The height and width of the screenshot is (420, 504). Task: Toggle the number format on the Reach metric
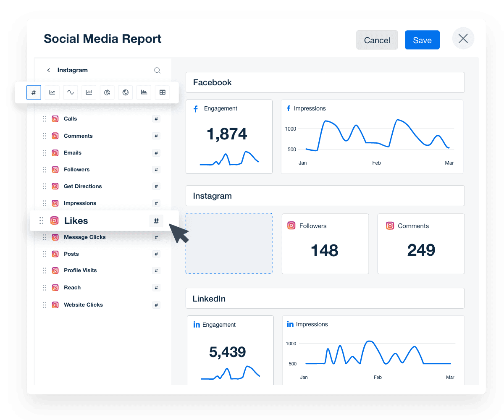(x=156, y=288)
